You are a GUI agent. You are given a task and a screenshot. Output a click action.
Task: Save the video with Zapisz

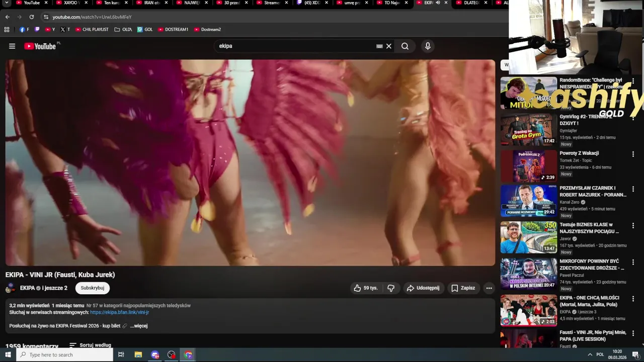[x=463, y=288]
